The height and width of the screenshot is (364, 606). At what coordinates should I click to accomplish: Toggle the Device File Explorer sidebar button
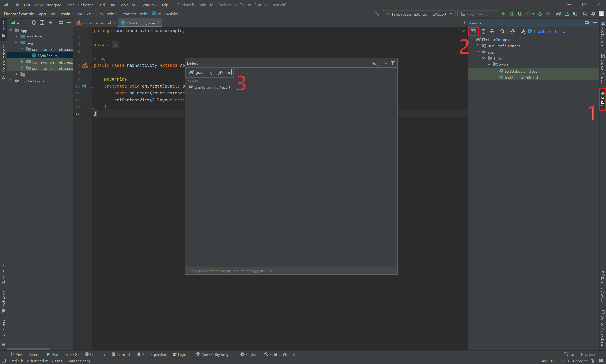(x=603, y=328)
